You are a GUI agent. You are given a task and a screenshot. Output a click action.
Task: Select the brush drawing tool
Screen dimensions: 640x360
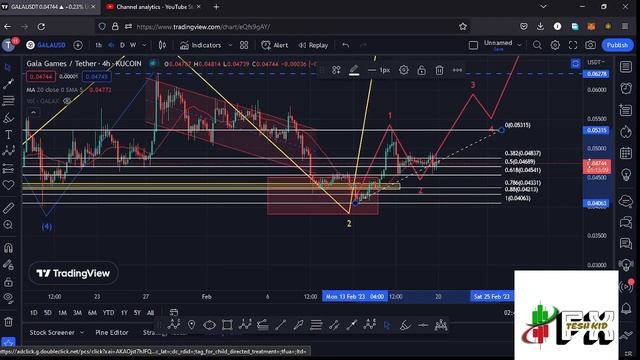(x=8, y=118)
